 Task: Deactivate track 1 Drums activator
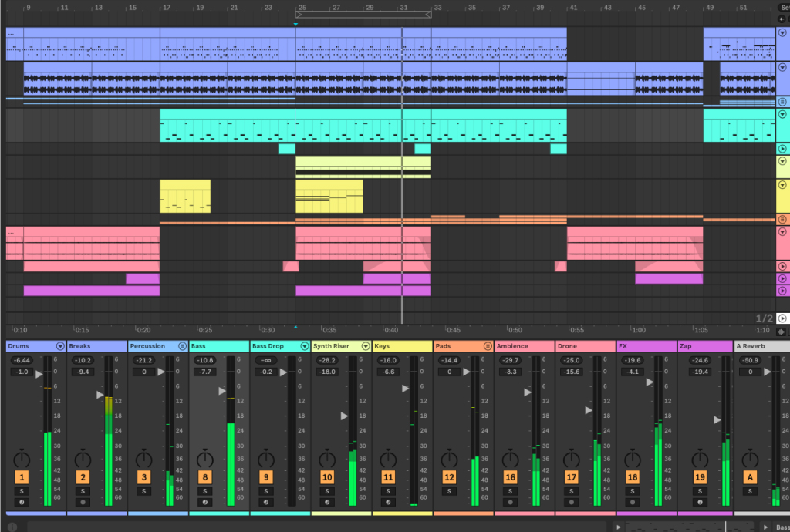tap(22, 477)
